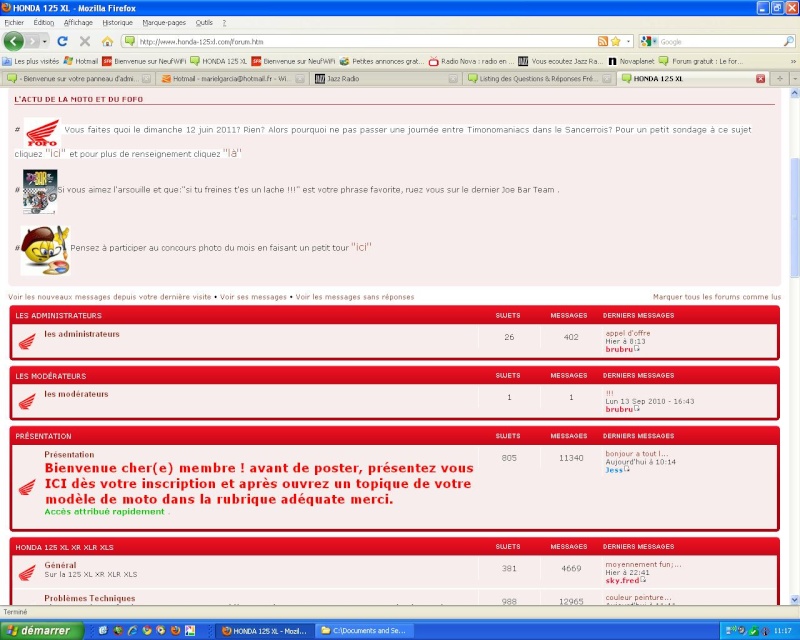Click the wireless network icon in the system tray
800x640 pixels.
(x=730, y=631)
